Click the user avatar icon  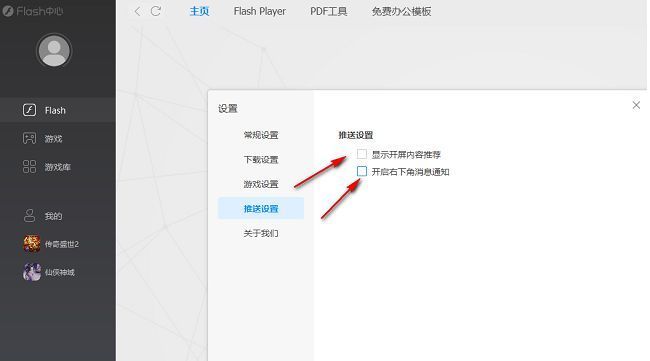tap(54, 51)
